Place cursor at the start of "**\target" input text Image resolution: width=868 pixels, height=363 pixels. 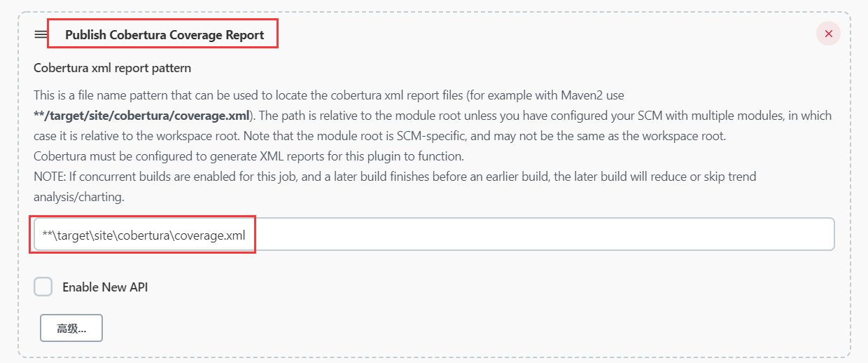pyautogui.click(x=43, y=235)
